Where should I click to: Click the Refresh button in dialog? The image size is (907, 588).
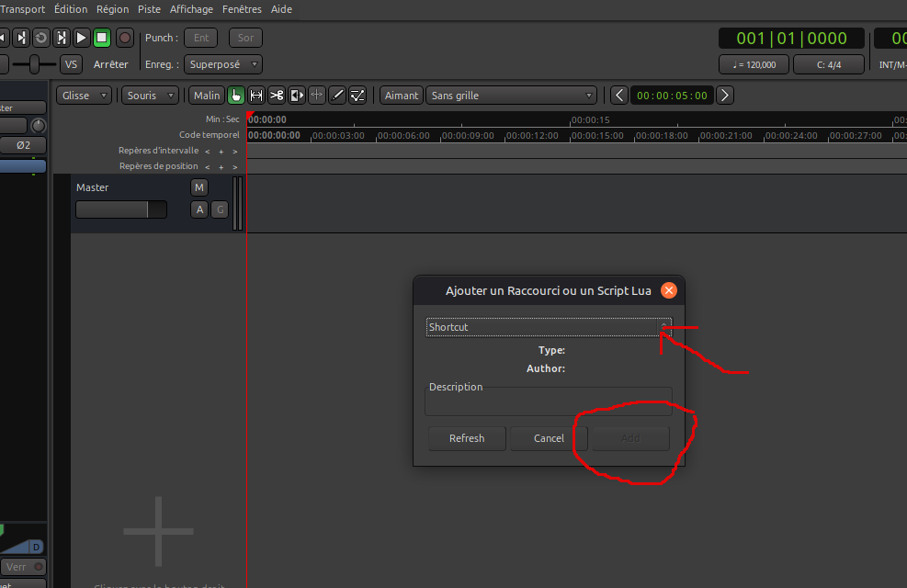pos(467,438)
